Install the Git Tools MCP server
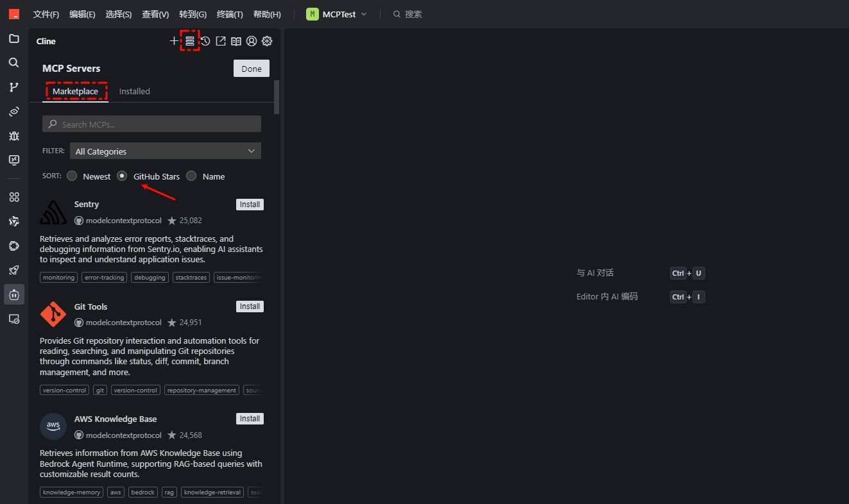The image size is (849, 504). (x=250, y=307)
